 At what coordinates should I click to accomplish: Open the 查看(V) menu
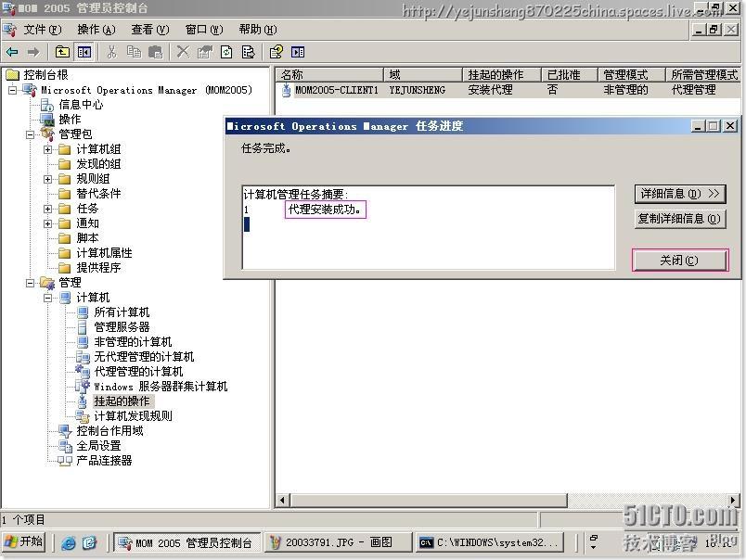pyautogui.click(x=150, y=30)
